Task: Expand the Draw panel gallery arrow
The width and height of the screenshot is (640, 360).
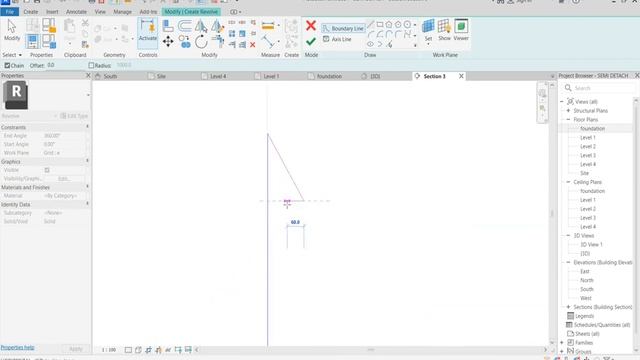Action: click(415, 45)
